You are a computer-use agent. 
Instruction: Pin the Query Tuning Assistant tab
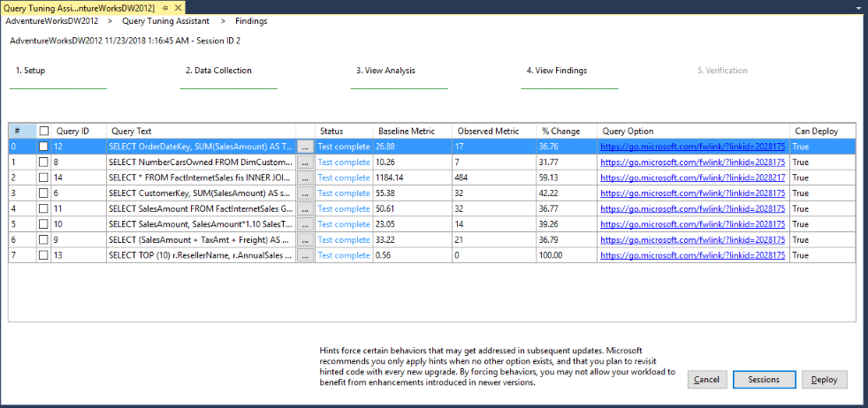point(165,7)
